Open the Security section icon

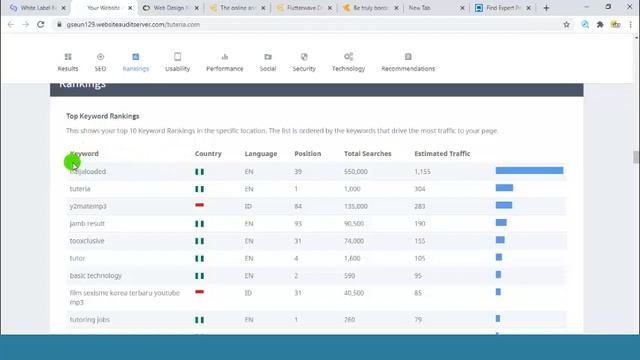pyautogui.click(x=304, y=57)
